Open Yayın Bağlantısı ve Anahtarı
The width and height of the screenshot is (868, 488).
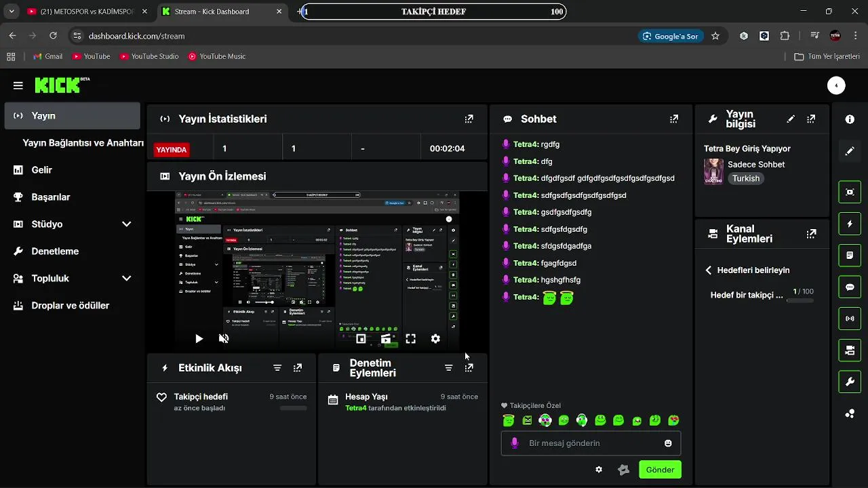[83, 143]
